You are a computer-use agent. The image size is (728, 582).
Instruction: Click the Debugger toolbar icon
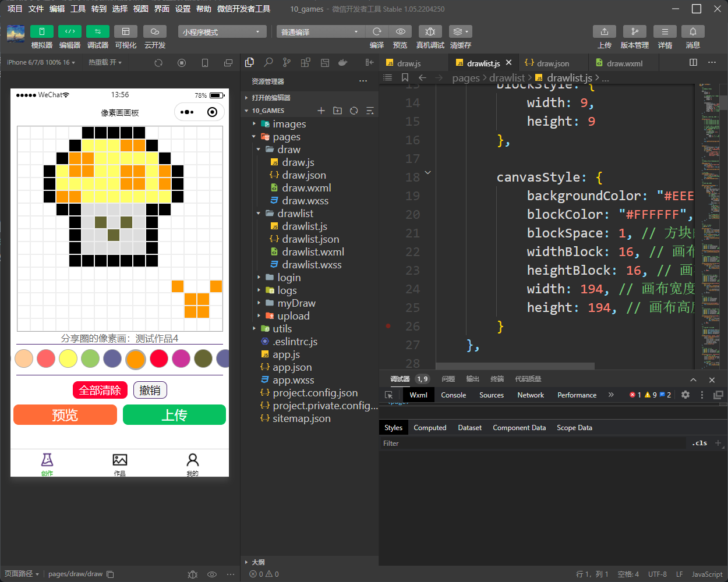pyautogui.click(x=97, y=31)
